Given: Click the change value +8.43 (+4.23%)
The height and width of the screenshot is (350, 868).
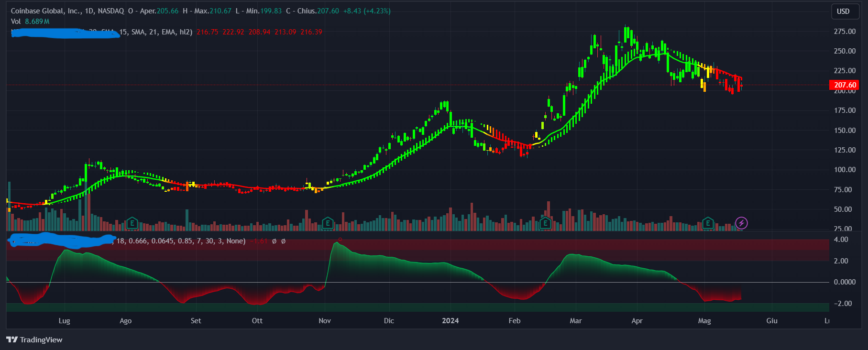Looking at the screenshot, I should tap(367, 11).
